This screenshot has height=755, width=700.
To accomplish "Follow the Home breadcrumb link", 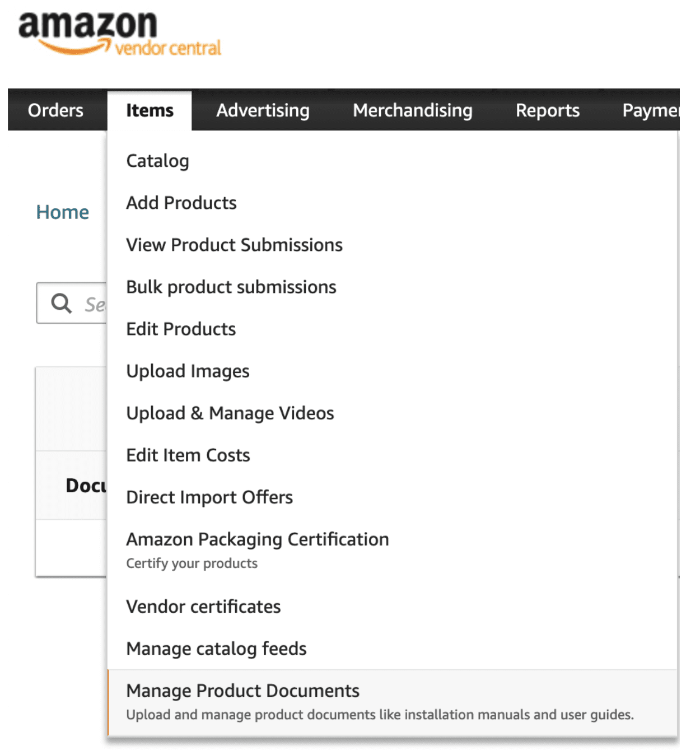I will tap(62, 212).
